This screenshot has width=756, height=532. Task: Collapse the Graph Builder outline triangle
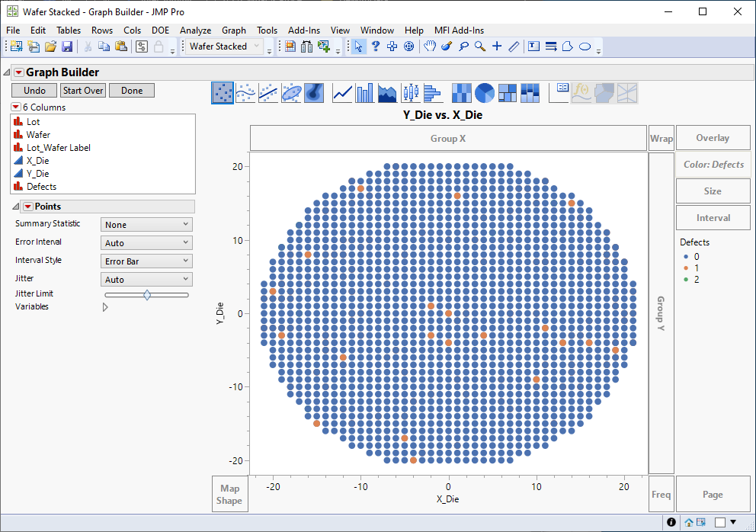[7, 72]
